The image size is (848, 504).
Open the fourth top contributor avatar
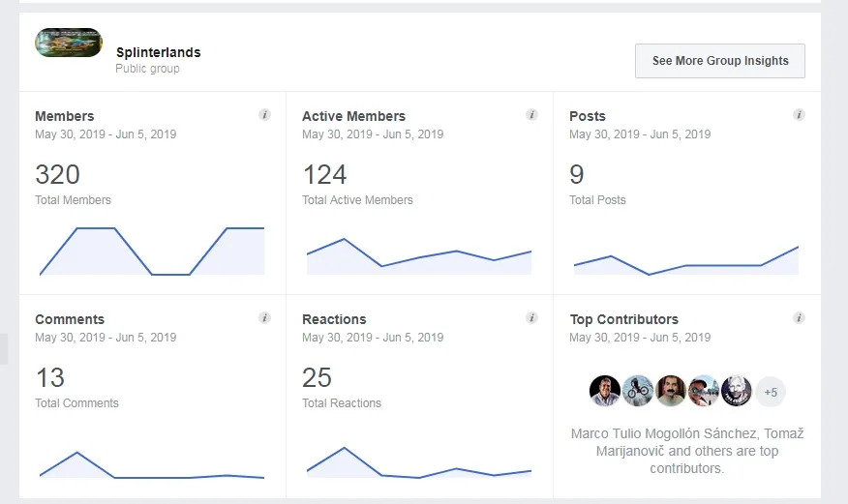[704, 391]
